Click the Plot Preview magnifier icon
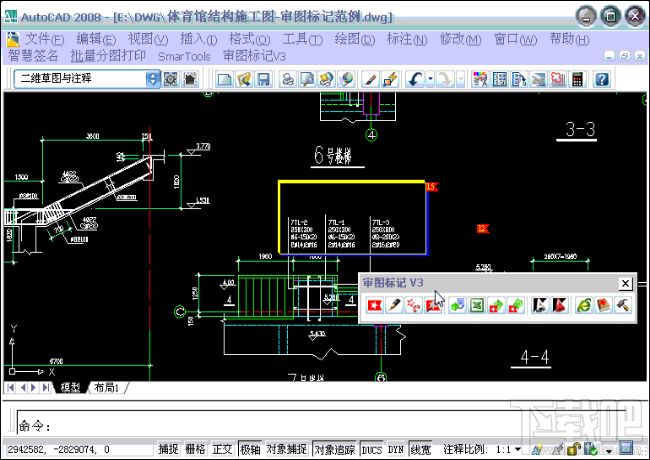 pyautogui.click(x=308, y=79)
